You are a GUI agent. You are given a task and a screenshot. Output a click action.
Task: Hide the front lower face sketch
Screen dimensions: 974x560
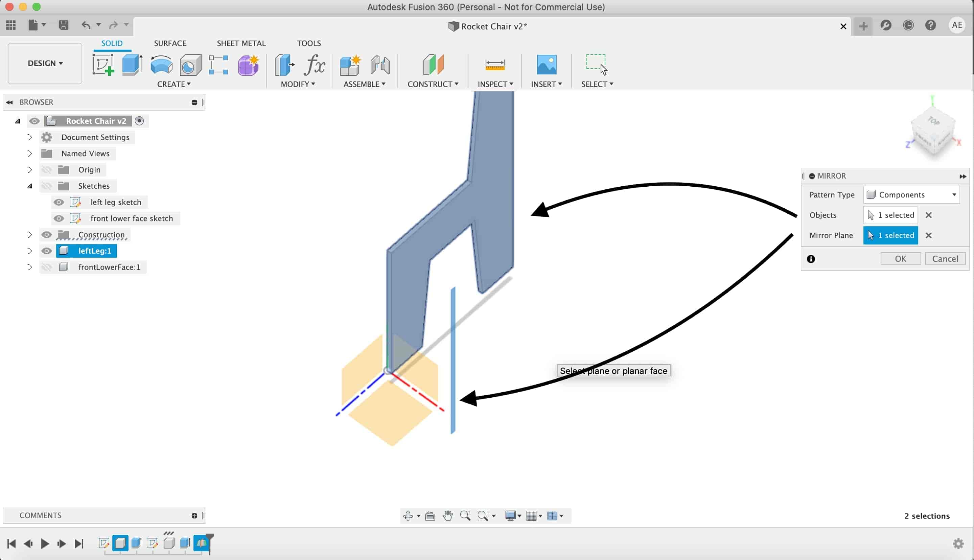tap(59, 218)
